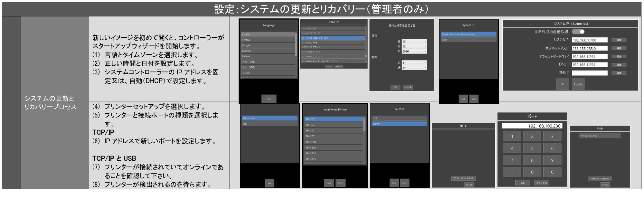
Task: Select the Skip option
Action: coord(270,124)
